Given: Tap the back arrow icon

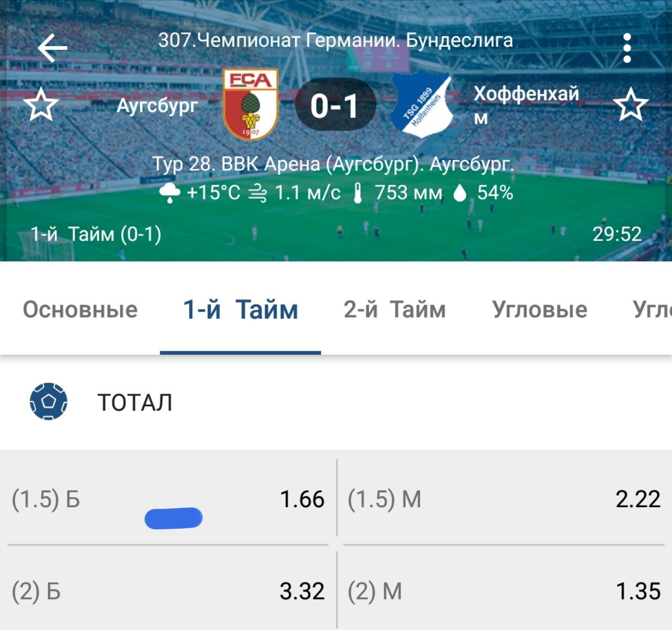Looking at the screenshot, I should (52, 48).
